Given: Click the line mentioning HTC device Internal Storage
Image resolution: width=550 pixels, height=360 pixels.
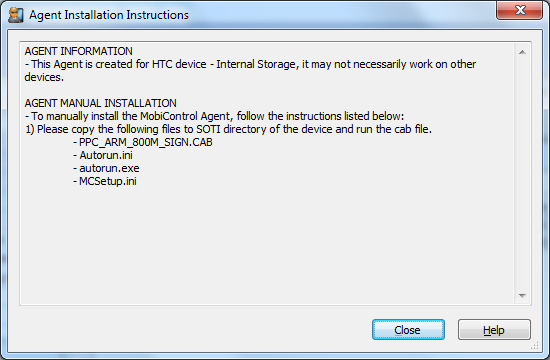Looking at the screenshot, I should 250,64.
